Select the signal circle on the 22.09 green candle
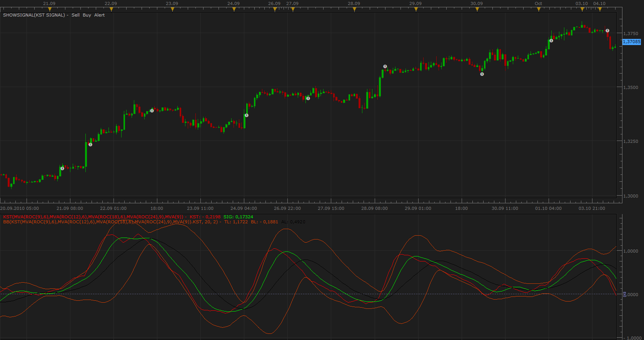This screenshot has width=644, height=340. point(152,111)
